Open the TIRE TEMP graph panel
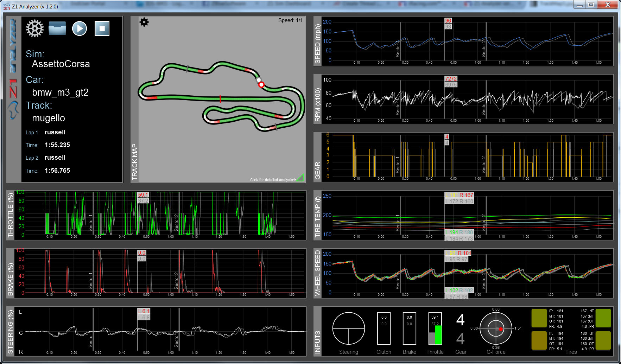 tap(464, 215)
